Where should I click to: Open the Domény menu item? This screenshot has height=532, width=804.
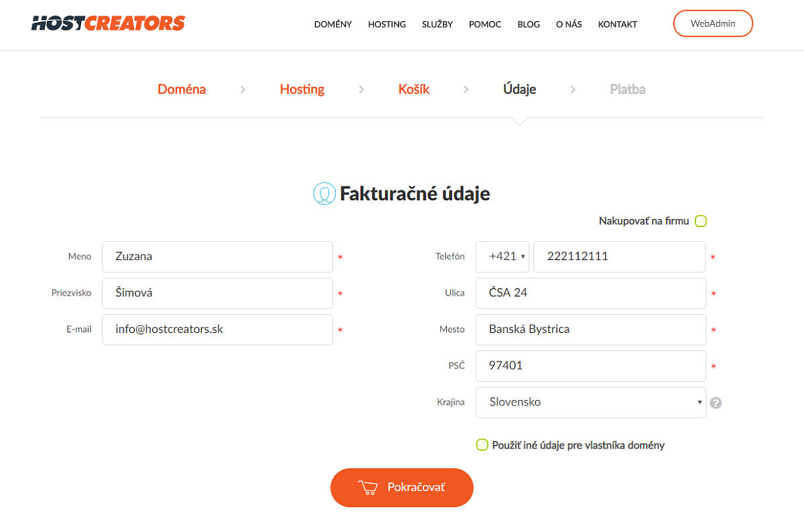[333, 24]
